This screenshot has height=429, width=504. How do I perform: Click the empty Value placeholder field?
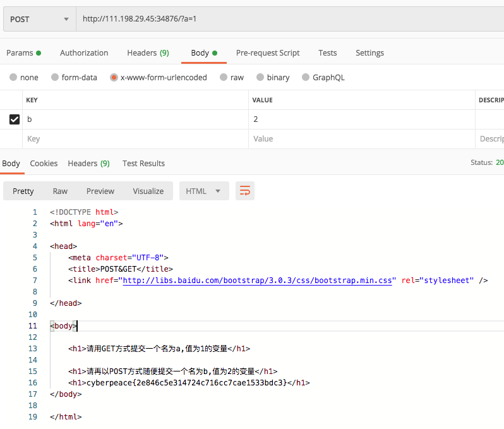362,139
